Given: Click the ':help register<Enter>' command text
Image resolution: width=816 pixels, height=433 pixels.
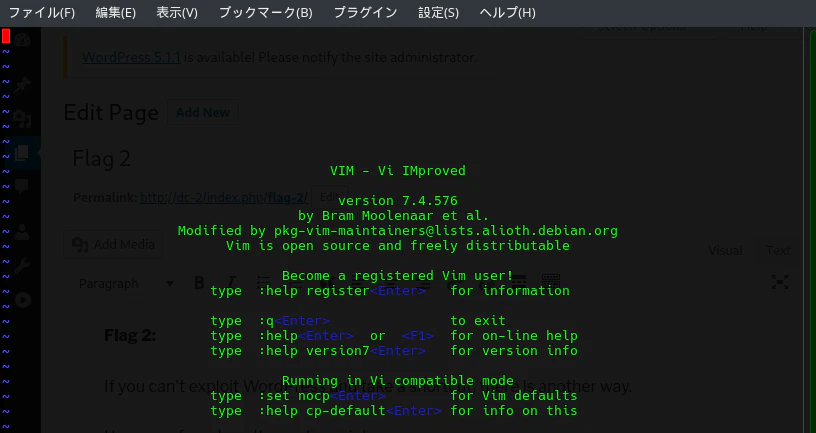Looking at the screenshot, I should 342,290.
